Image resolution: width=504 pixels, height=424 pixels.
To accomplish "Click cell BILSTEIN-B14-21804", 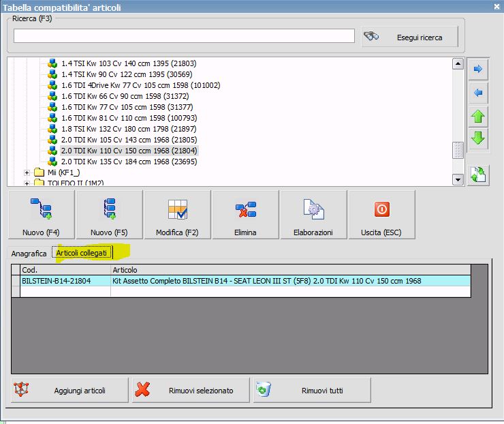I will click(x=65, y=281).
